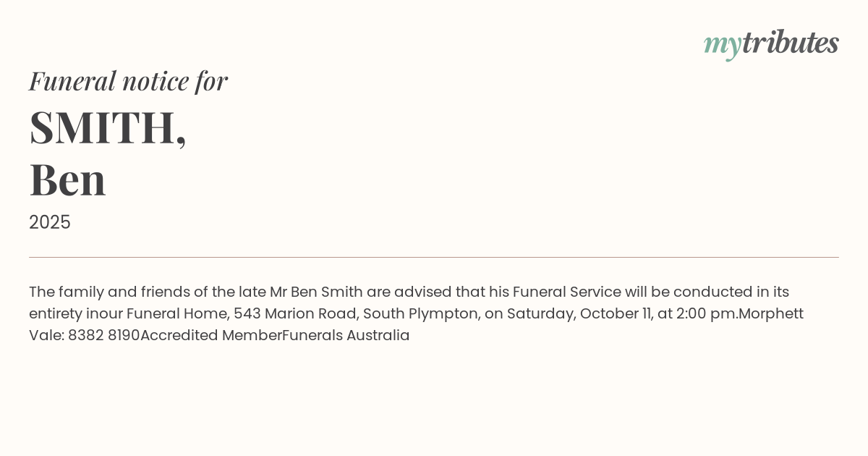The height and width of the screenshot is (456, 868).
Task: Click the "Funeral notice for" heading
Action: click(x=128, y=81)
